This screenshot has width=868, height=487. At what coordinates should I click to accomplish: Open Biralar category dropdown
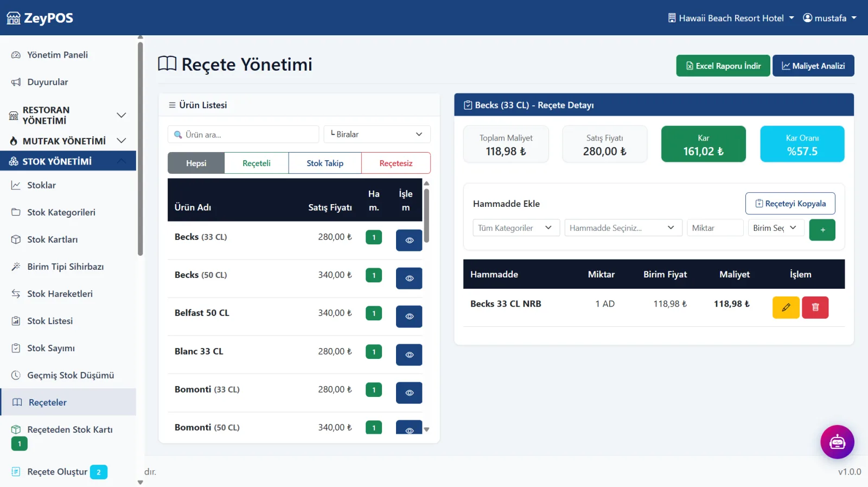pyautogui.click(x=377, y=134)
